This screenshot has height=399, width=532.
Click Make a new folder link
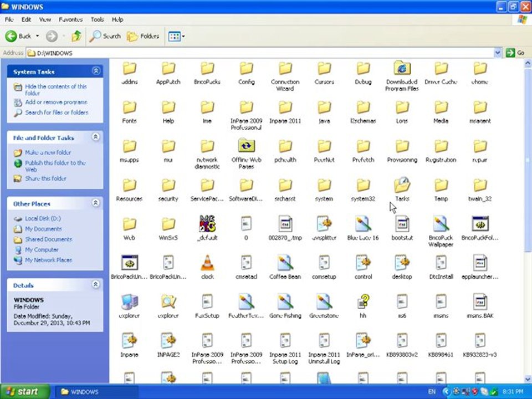[48, 152]
